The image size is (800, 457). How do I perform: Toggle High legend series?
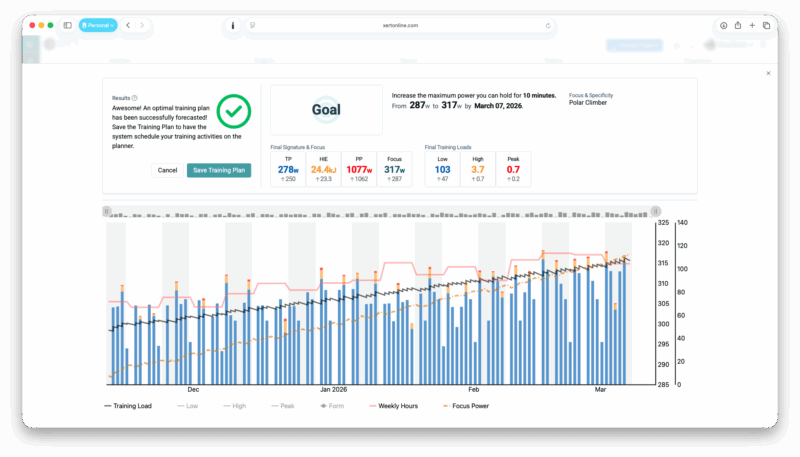click(235, 406)
